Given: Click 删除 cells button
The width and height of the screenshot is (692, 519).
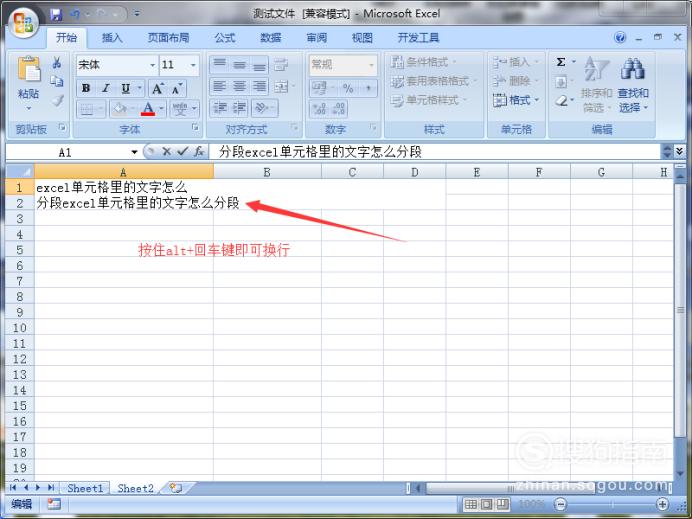Looking at the screenshot, I should coord(515,81).
